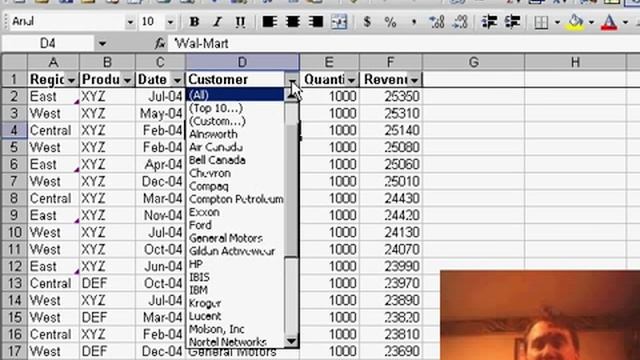The image size is (640, 360).
Task: Center align text
Action: 292,22
